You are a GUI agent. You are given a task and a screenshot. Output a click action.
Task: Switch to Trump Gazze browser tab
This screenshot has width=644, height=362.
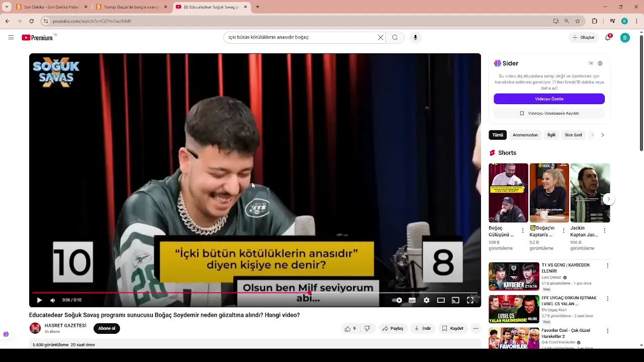tap(132, 7)
